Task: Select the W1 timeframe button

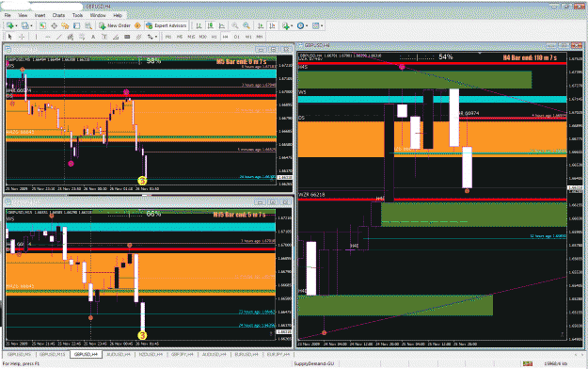Action: coord(248,37)
